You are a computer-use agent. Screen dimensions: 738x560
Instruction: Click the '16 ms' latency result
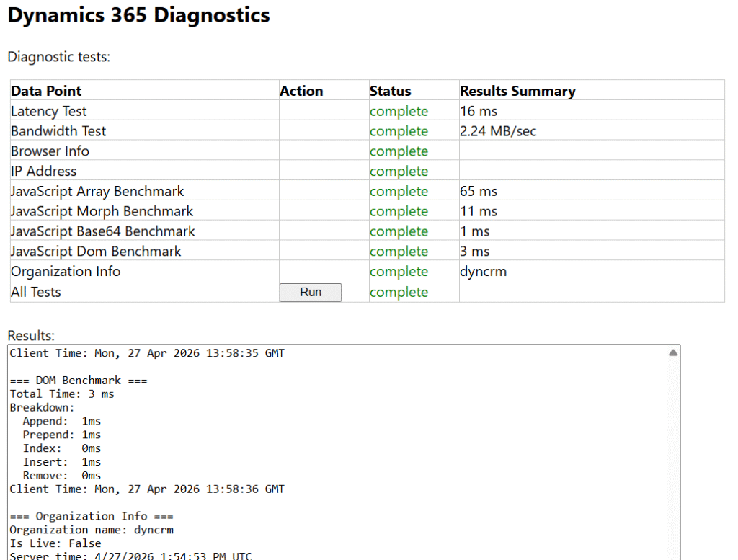coord(479,111)
